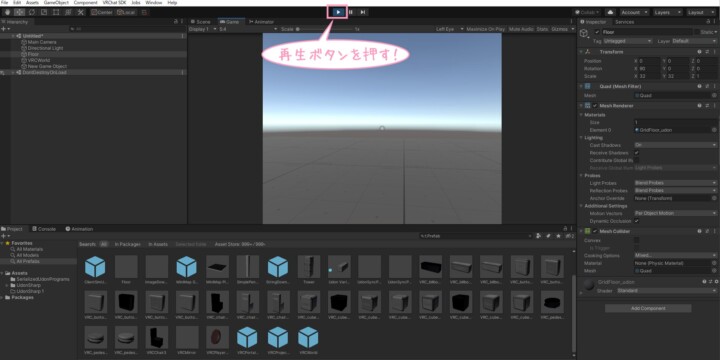720x360 pixels.
Task: Open Transform component preset settings icon
Action: pyautogui.click(x=707, y=52)
